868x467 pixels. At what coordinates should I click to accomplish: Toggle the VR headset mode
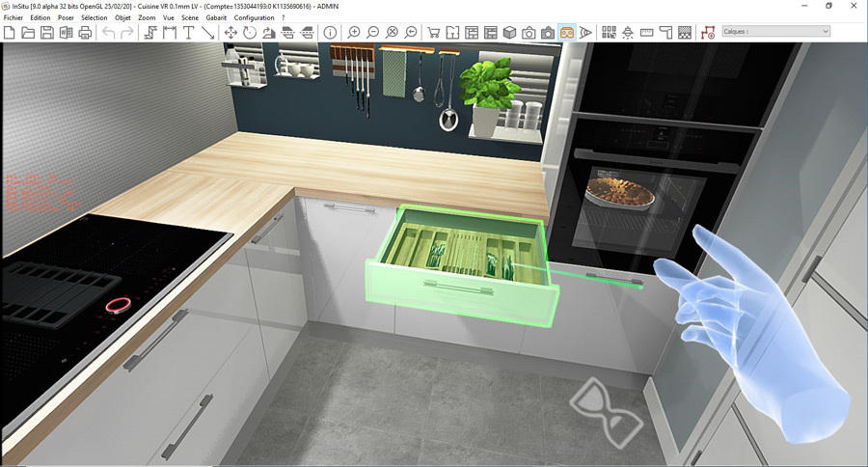567,33
